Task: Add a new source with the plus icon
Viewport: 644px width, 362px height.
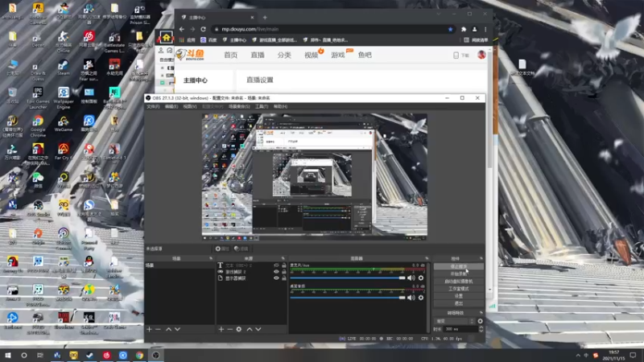Action: pyautogui.click(x=221, y=329)
